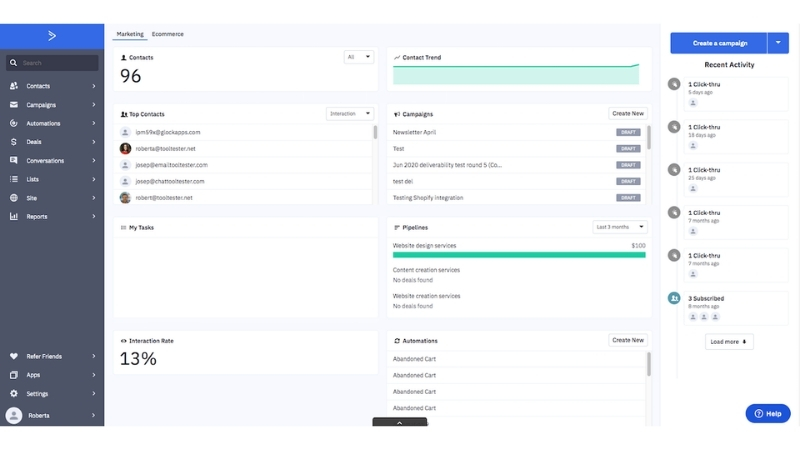The height and width of the screenshot is (450, 800).
Task: Expand the Create a campaign arrow menu
Action: [x=779, y=43]
